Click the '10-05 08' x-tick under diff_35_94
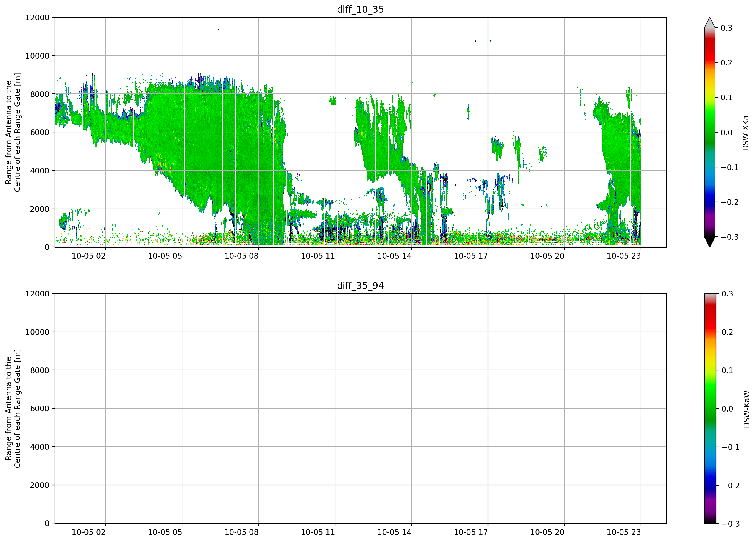Viewport: 756px width, 542px height. [x=242, y=532]
